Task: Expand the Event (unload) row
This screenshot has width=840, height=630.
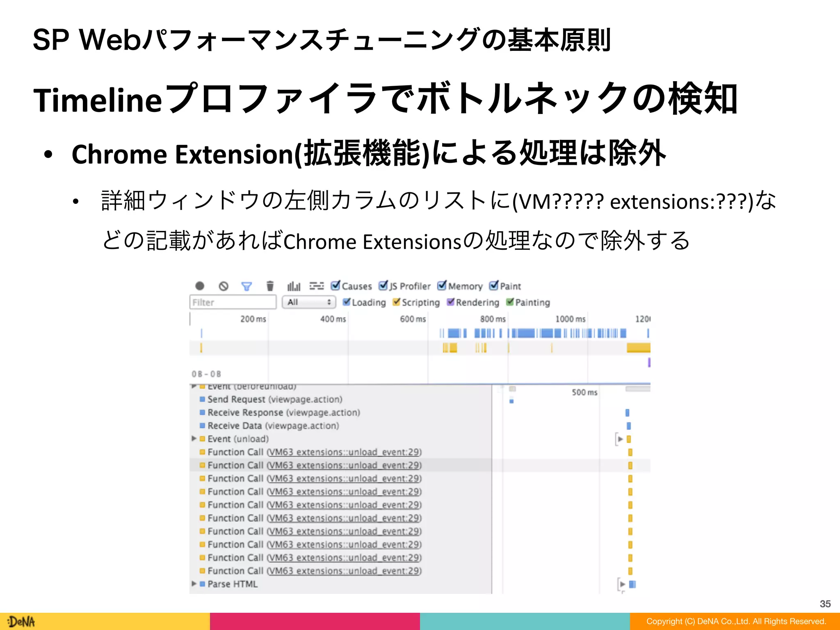Action: 194,438
